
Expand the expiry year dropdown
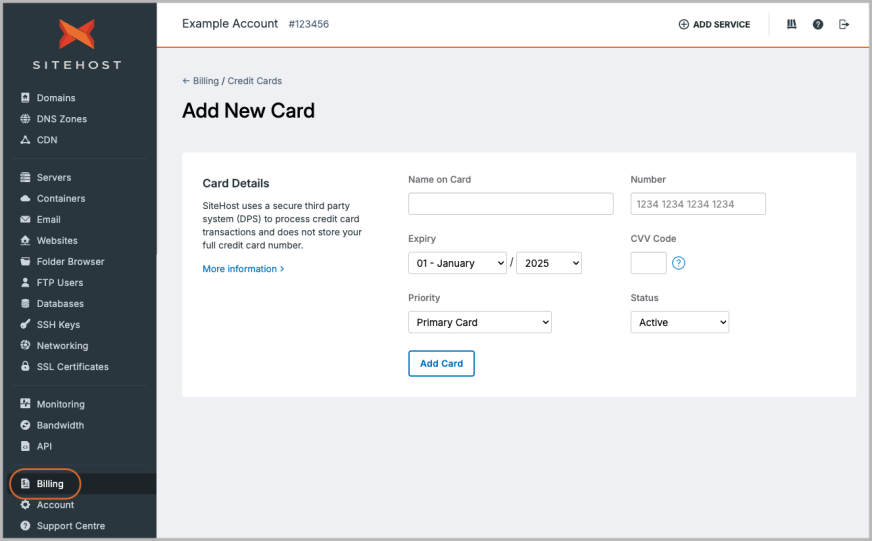548,263
